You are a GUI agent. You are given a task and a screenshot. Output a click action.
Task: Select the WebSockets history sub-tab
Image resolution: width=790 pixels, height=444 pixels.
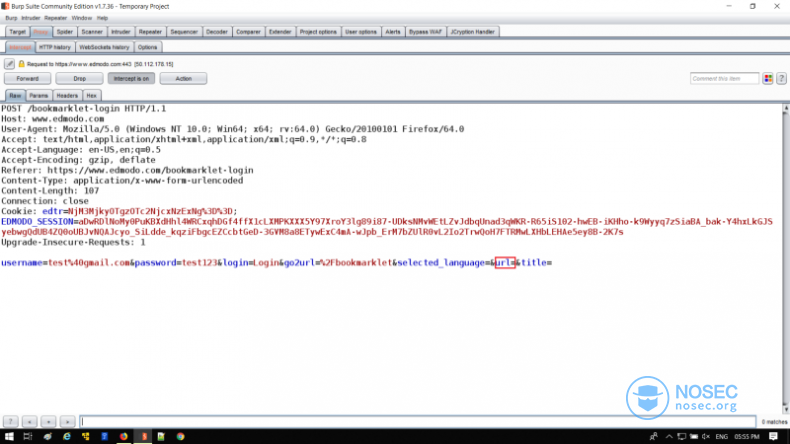[104, 47]
